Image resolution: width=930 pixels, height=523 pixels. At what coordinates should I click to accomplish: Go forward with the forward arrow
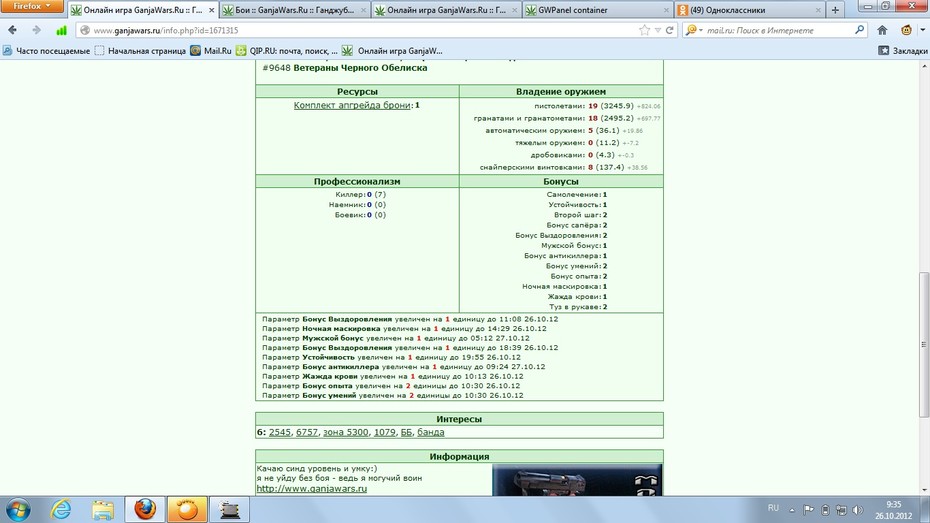pyautogui.click(x=36, y=30)
